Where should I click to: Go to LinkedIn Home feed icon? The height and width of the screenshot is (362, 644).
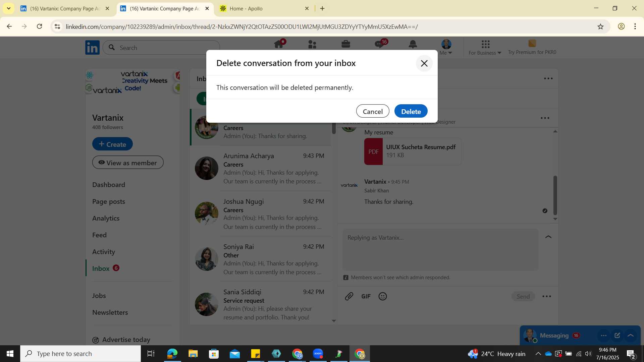279,44
